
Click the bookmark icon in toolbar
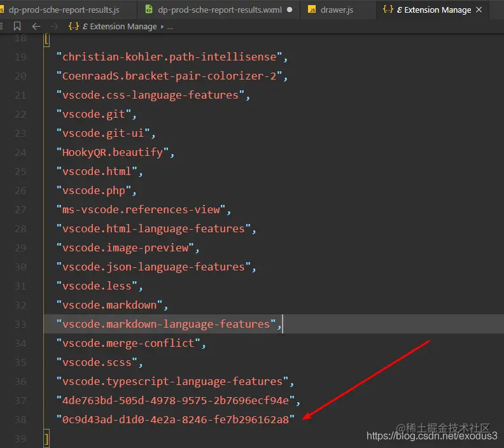tap(17, 26)
